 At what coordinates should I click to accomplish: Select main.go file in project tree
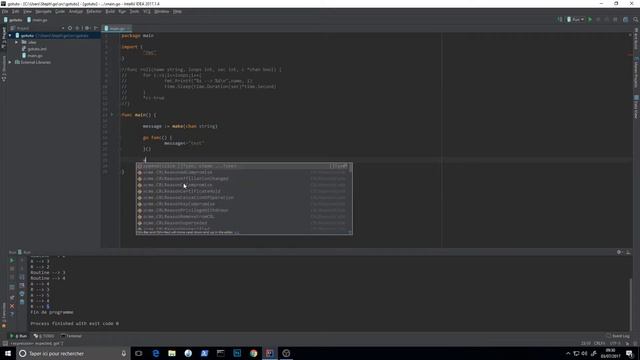click(32, 56)
